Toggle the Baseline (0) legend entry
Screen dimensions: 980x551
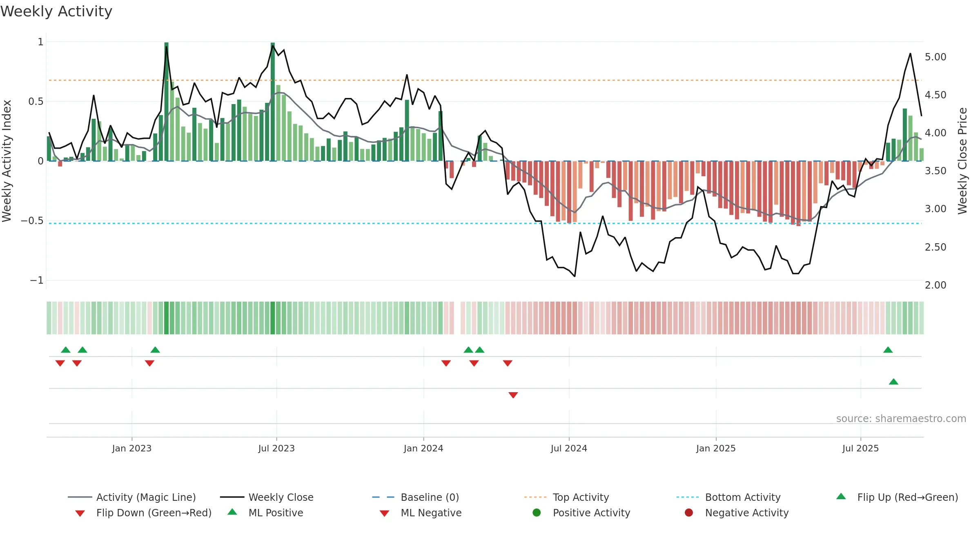(x=416, y=497)
